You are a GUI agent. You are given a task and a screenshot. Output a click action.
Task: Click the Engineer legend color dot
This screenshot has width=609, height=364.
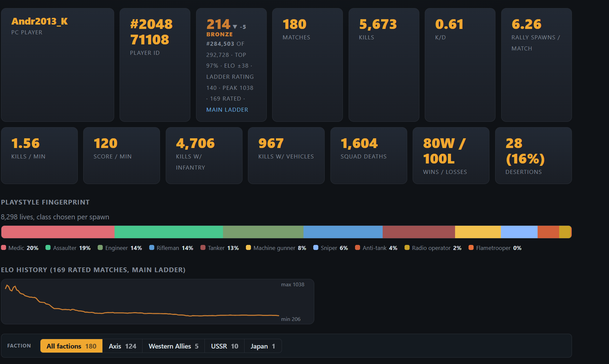100,248
